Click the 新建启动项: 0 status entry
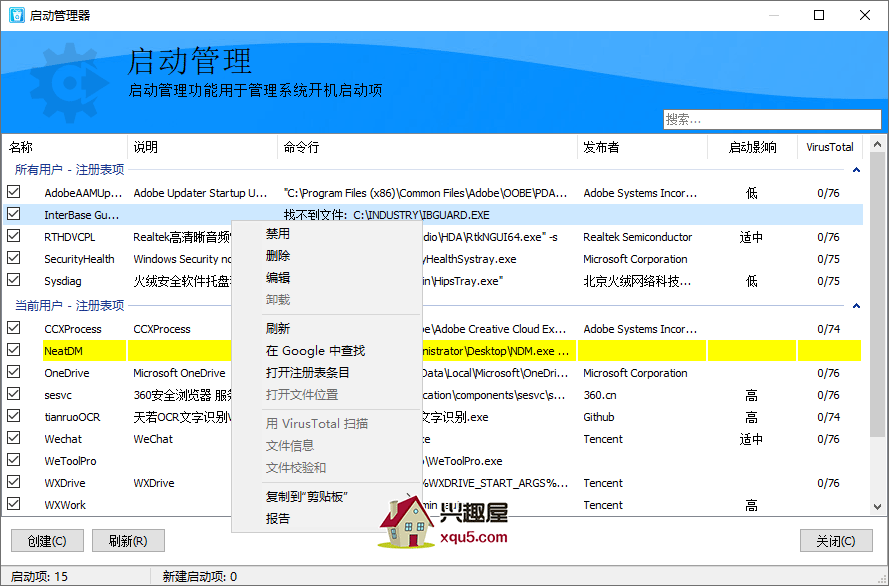 coord(200,576)
